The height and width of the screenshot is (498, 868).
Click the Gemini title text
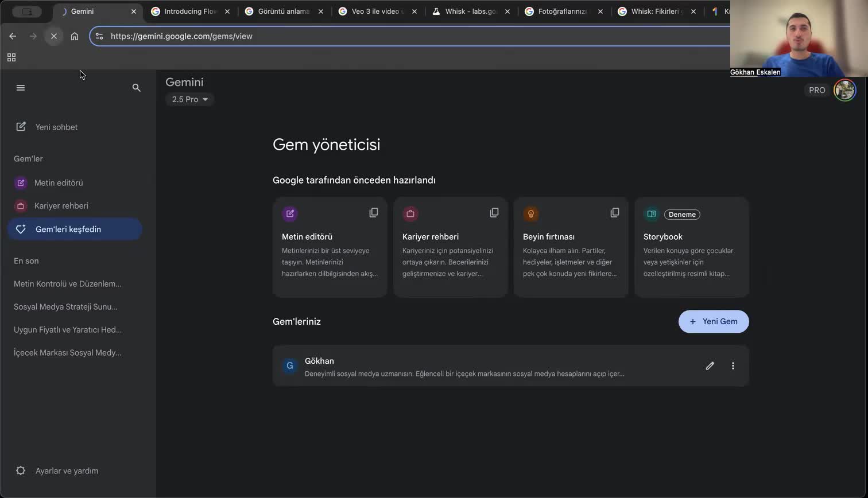coord(184,82)
